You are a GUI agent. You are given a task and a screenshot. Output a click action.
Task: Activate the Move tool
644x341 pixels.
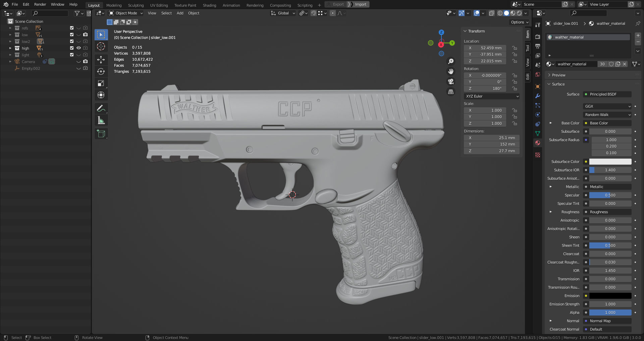(x=101, y=60)
